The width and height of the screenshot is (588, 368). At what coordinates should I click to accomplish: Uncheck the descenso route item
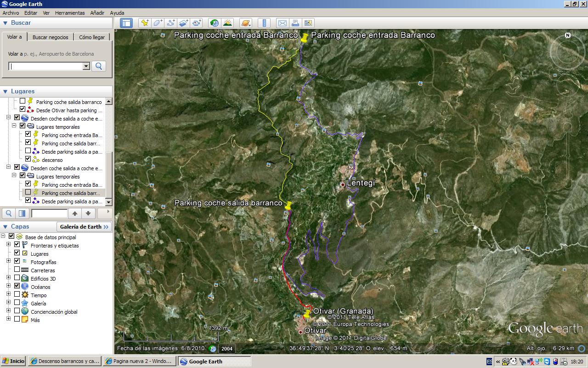pos(28,160)
